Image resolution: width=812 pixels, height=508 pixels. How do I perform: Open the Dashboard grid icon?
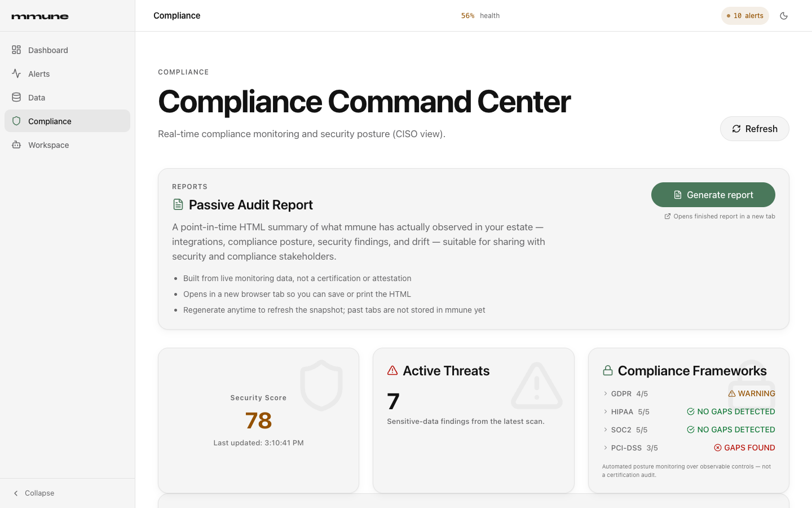(16, 50)
